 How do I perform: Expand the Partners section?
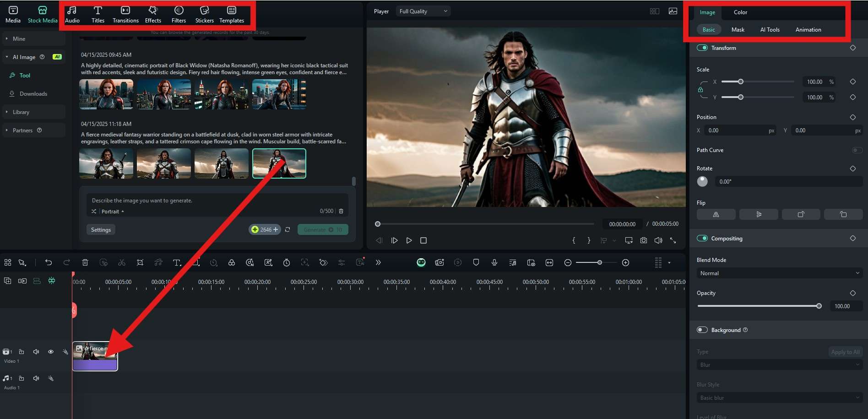34,131
